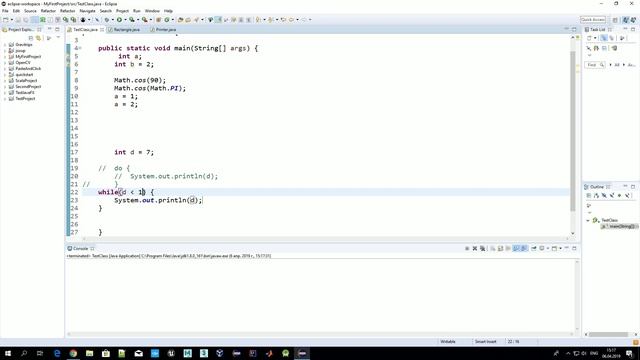Click the taskbar search magnifier icon
Viewport: 640px width, 360px height.
(x=24, y=353)
